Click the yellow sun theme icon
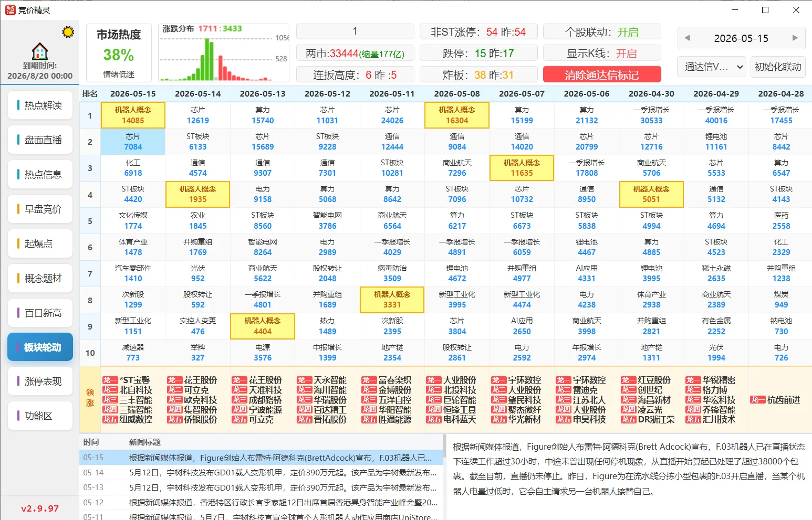 (x=68, y=32)
